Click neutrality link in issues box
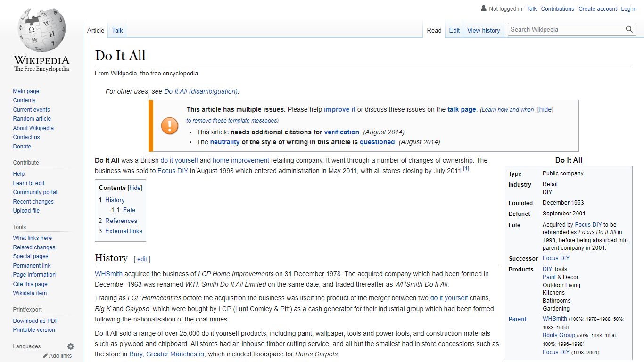 coord(225,142)
